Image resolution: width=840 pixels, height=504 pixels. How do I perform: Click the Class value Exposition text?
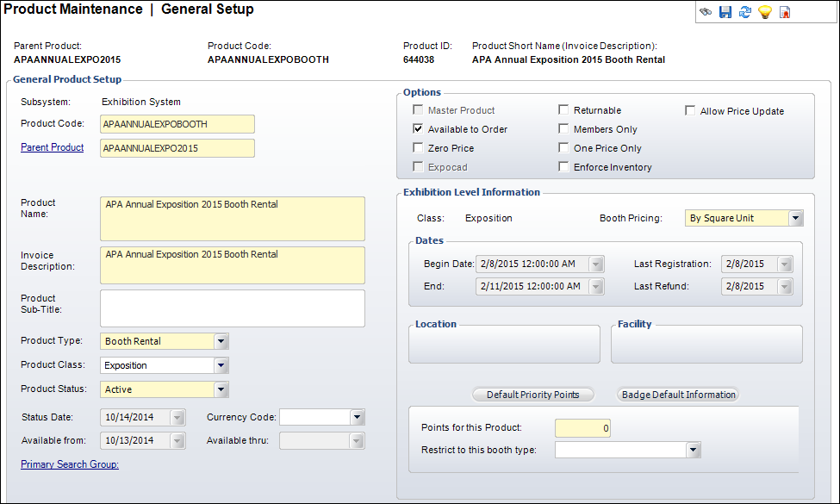tap(488, 218)
